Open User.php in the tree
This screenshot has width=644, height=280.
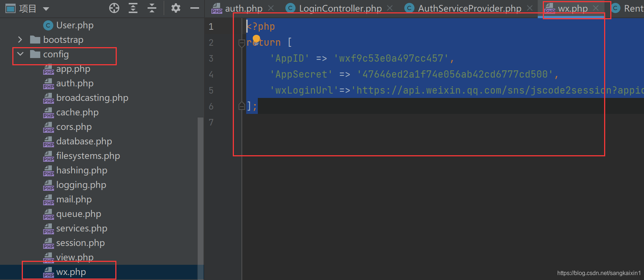point(75,25)
